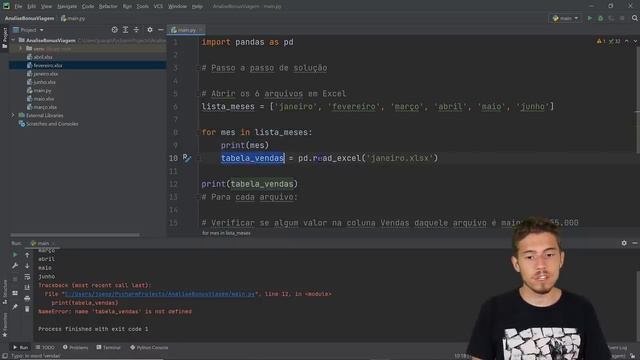Click the highlighted tabela_vendas variable on line 10
The height and width of the screenshot is (360, 640).
252,158
